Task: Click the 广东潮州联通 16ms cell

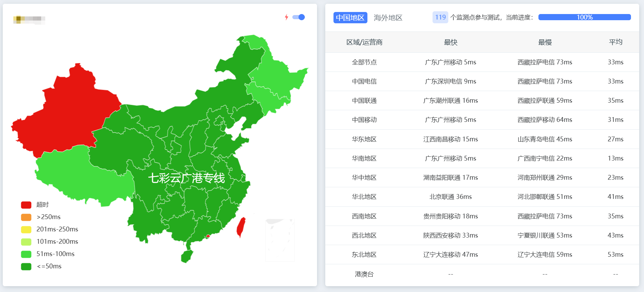Action: [451, 100]
